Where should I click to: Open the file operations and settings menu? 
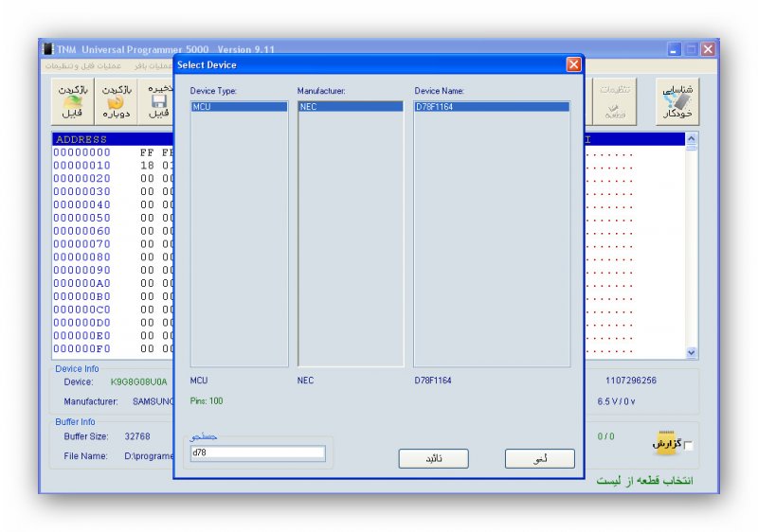tap(83, 65)
